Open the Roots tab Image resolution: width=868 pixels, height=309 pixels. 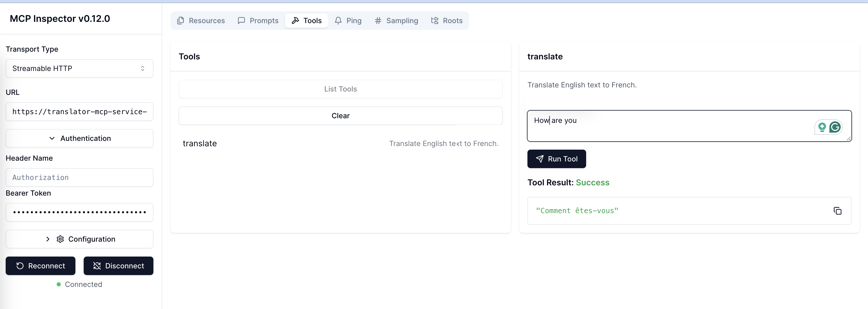pos(447,21)
